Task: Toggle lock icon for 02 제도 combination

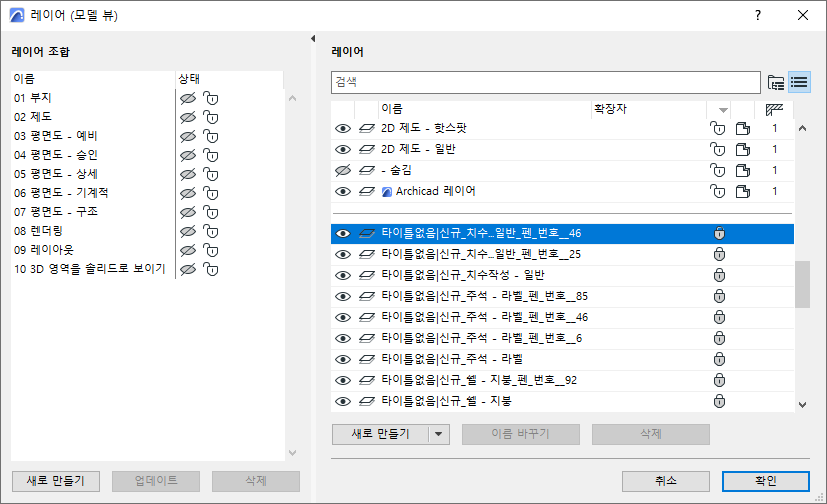Action: [x=210, y=118]
